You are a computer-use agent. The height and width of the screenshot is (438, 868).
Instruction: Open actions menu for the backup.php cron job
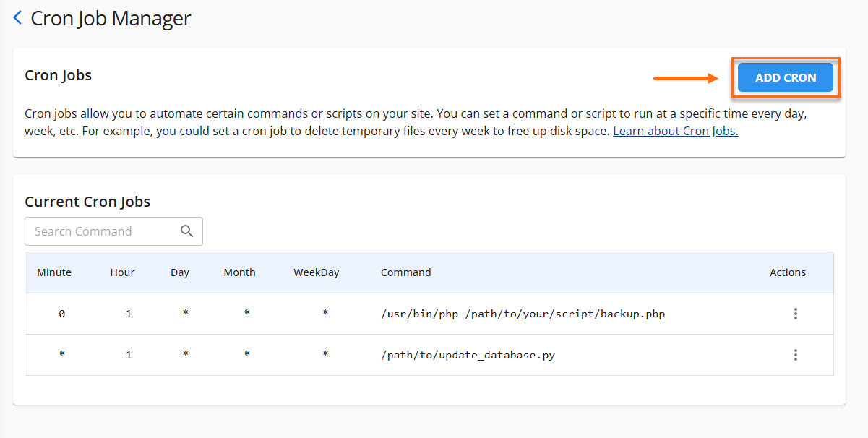[795, 314]
